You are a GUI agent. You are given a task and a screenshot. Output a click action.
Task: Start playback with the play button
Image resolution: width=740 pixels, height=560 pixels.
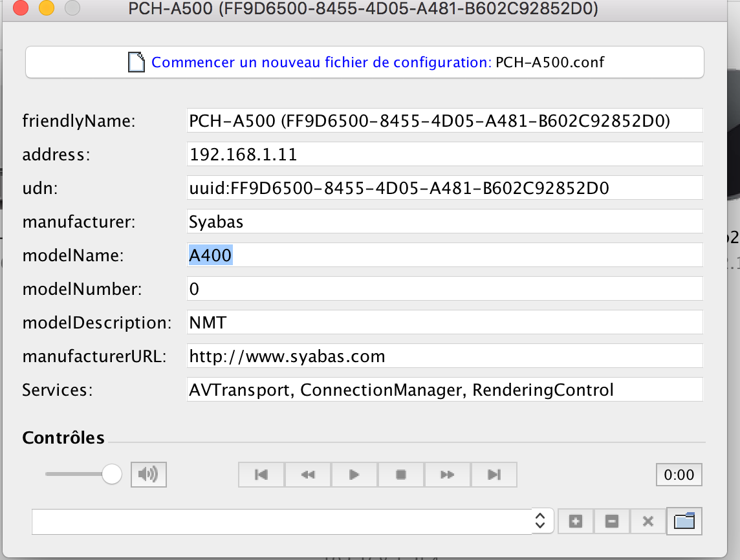pyautogui.click(x=354, y=475)
